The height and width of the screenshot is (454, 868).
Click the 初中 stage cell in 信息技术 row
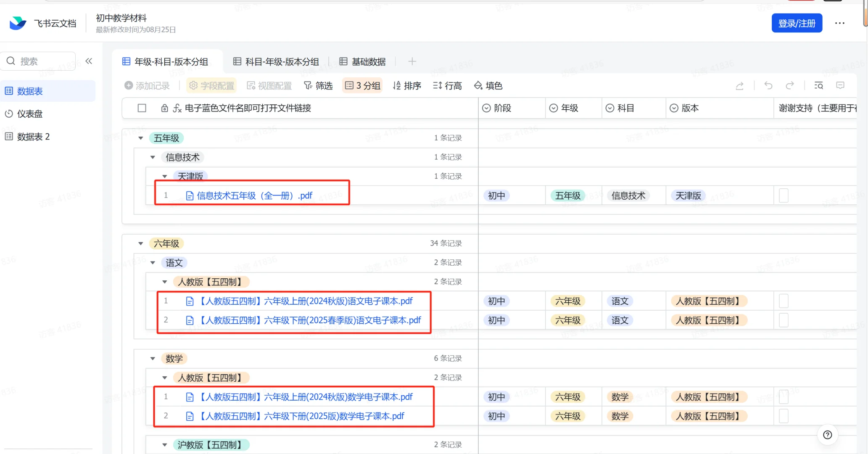[x=496, y=195]
